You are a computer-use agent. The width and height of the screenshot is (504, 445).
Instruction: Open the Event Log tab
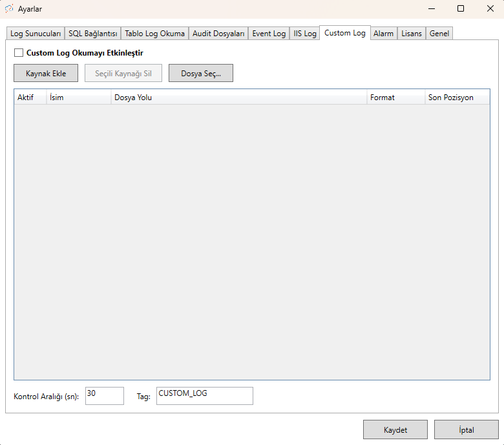269,34
